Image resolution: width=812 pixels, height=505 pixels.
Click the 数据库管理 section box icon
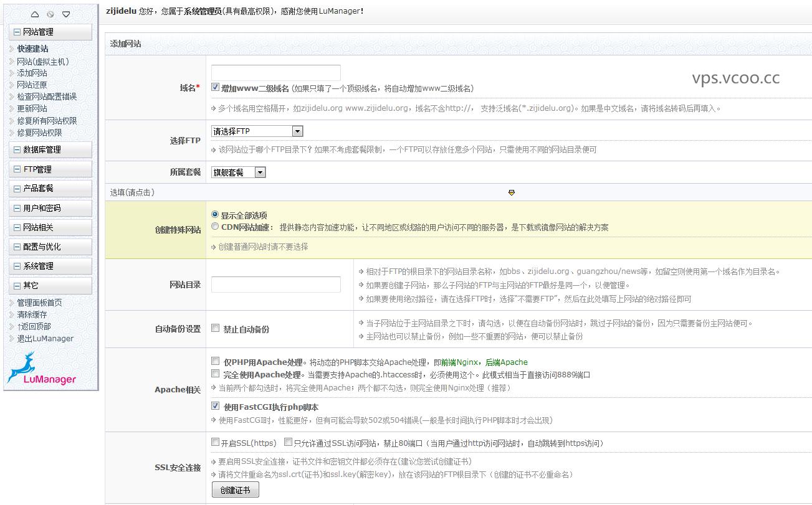pos(17,149)
